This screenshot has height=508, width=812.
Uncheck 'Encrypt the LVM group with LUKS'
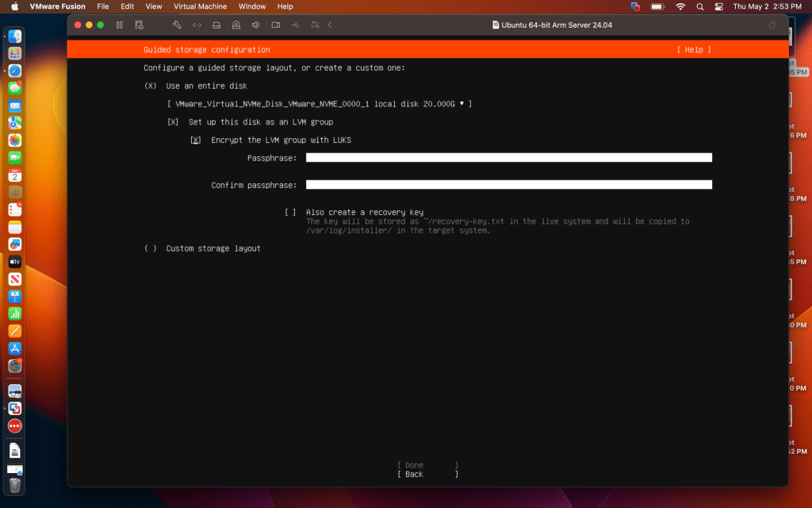pos(195,140)
